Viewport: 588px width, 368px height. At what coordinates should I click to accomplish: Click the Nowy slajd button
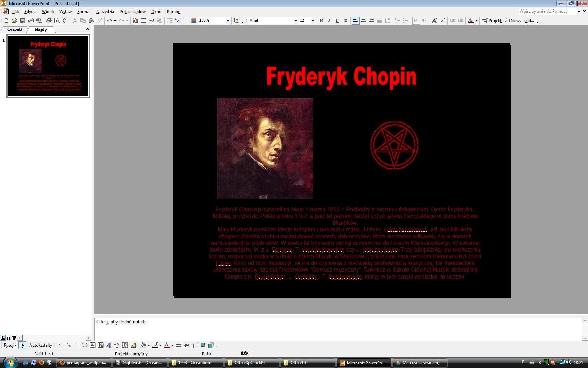point(519,21)
